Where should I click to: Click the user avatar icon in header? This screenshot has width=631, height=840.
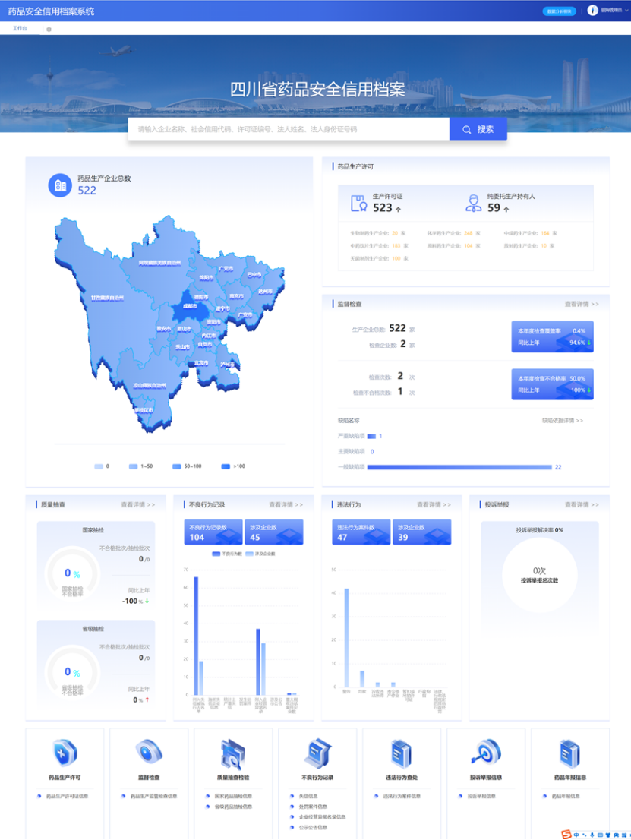(592, 10)
